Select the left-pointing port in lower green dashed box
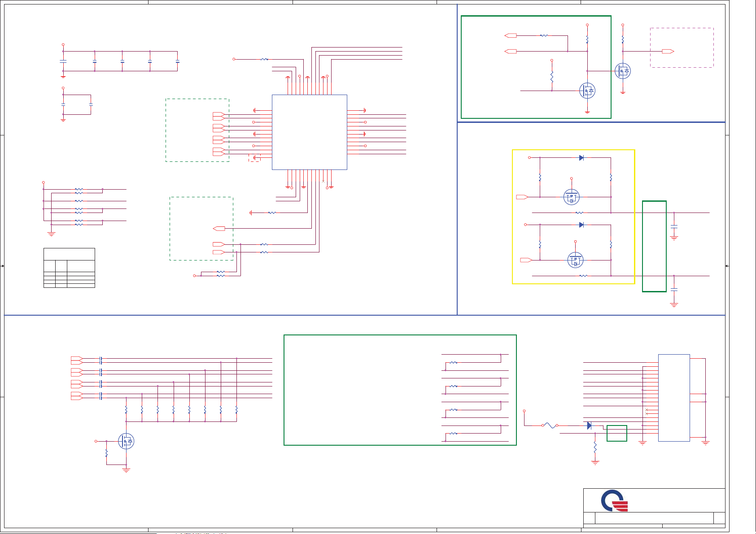The image size is (756, 534). pyautogui.click(x=219, y=229)
